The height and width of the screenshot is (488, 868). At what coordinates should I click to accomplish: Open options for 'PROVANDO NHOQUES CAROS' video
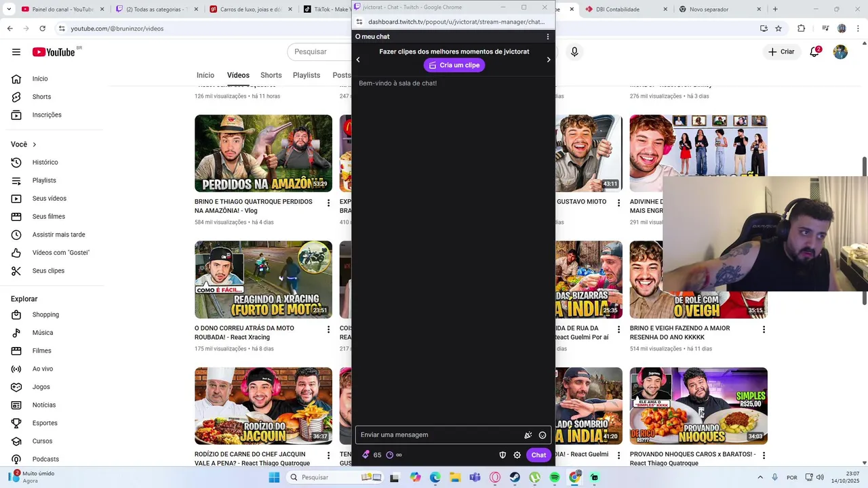tap(764, 456)
